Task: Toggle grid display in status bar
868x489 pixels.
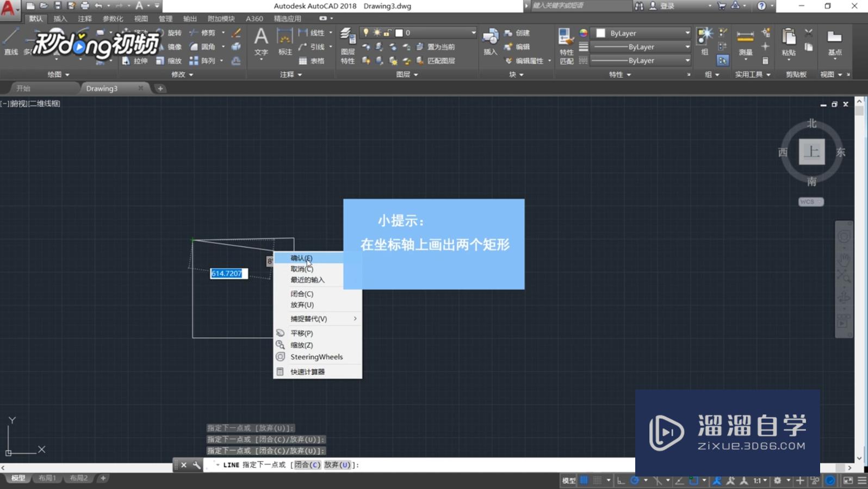Action: point(584,480)
